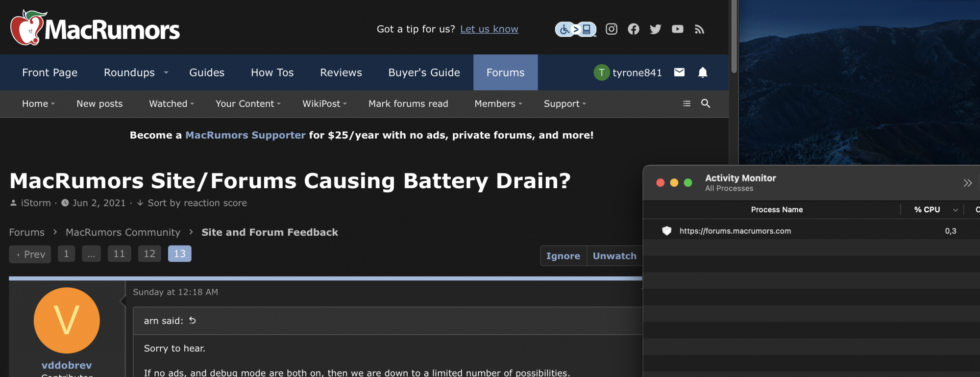Toggle % CPU column sort arrow
This screenshot has width=980, height=377.
(x=955, y=210)
